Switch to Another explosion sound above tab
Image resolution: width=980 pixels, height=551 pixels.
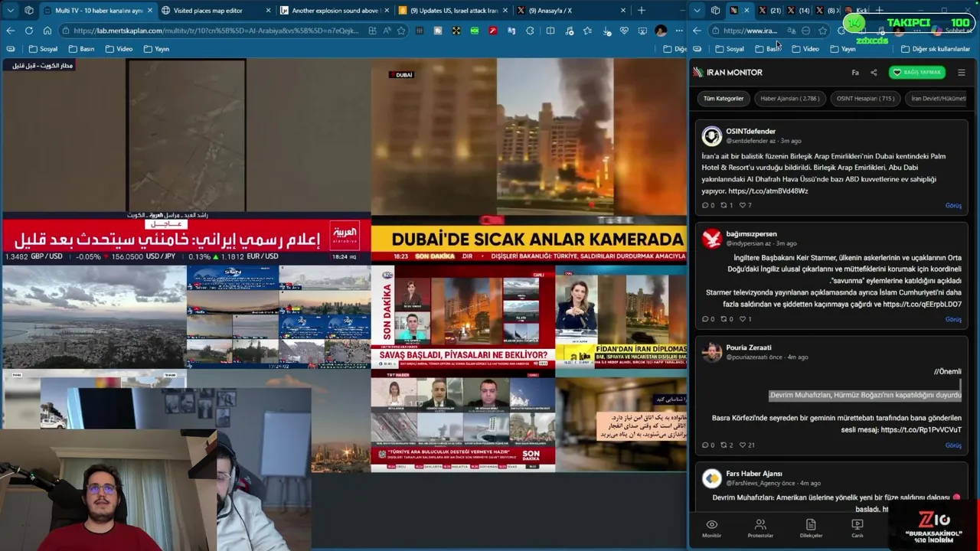click(x=334, y=11)
